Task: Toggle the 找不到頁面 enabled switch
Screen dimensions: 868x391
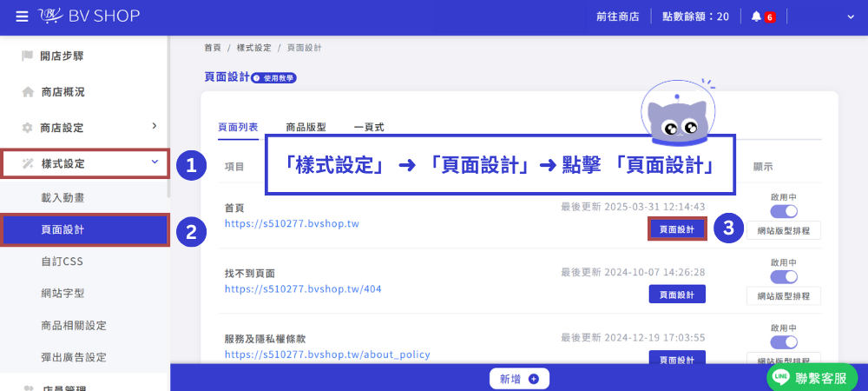Action: tap(784, 276)
